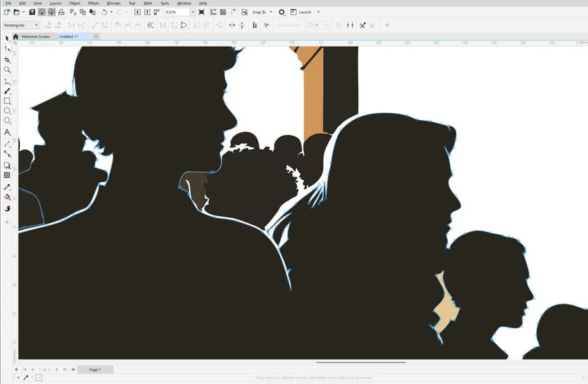The image size is (588, 384).
Task: Click the Launch button
Action: (305, 12)
